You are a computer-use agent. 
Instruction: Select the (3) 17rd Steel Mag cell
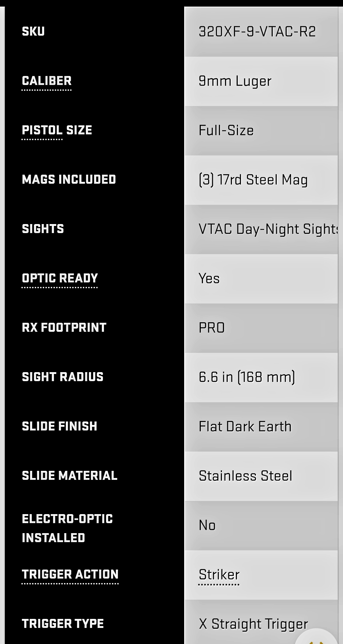[253, 180]
